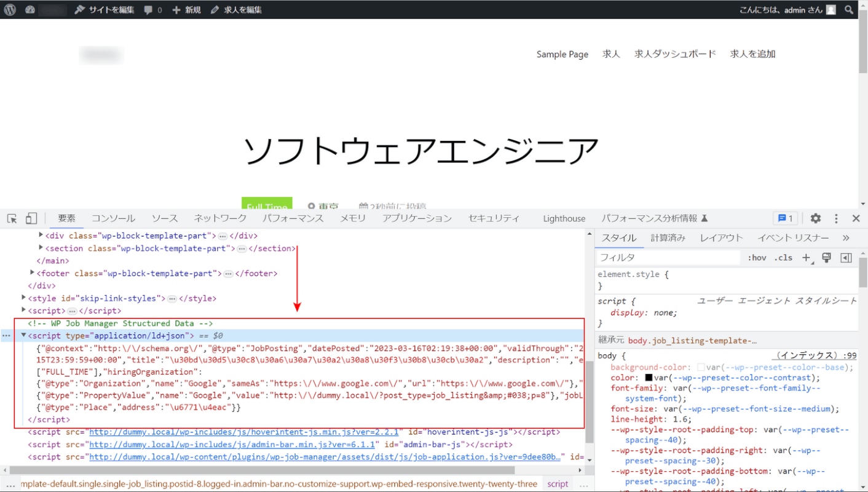This screenshot has width=868, height=492.
Task: Switch to the ネットワーク tab
Action: (220, 218)
